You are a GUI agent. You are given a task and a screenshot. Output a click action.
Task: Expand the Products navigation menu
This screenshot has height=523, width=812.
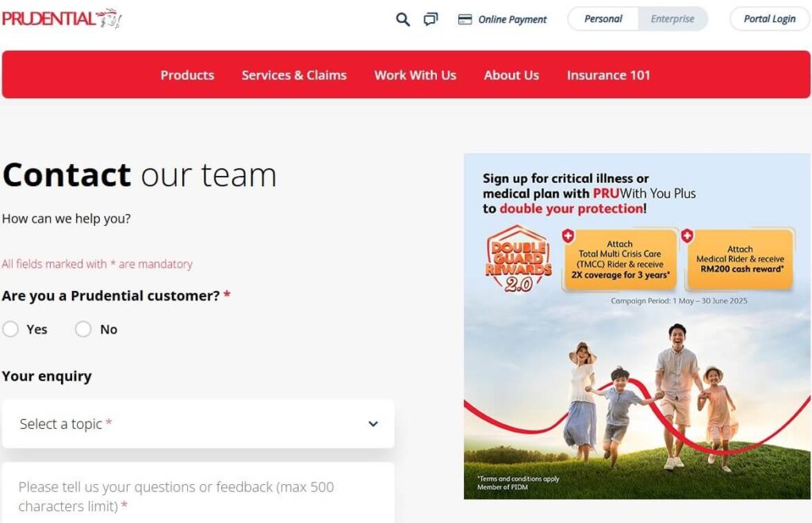coord(187,74)
